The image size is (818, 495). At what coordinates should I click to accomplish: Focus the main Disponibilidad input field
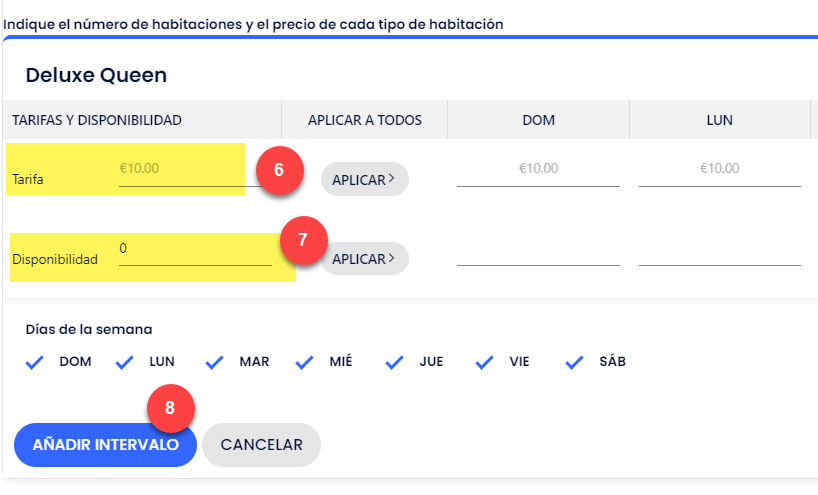click(195, 251)
